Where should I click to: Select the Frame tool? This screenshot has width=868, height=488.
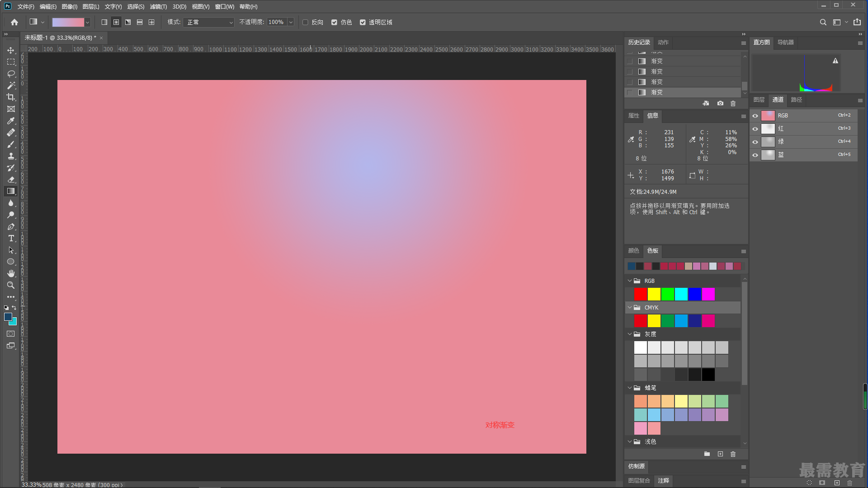11,109
